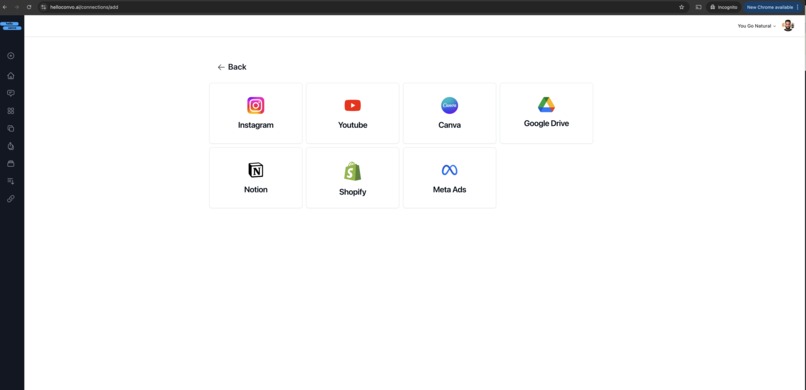806x390 pixels.
Task: Click the browser back arrow
Action: 5,7
